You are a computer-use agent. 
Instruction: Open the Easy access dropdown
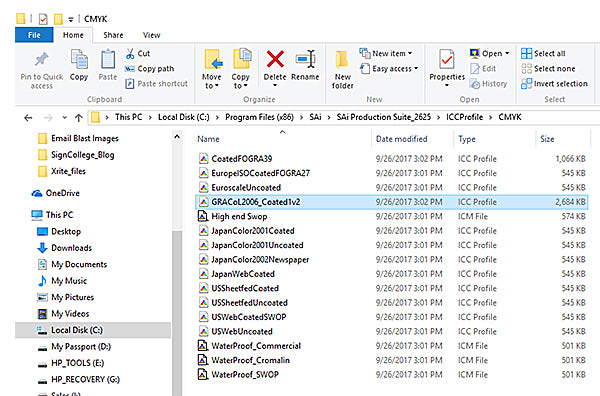(x=389, y=68)
